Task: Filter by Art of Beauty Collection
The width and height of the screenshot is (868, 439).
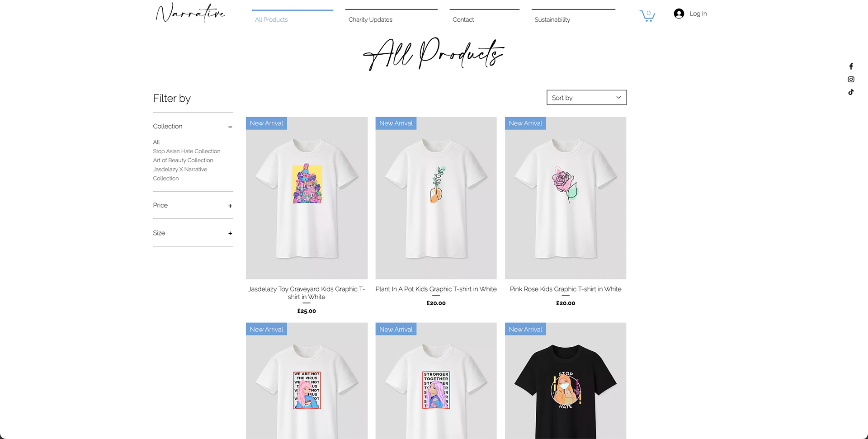Action: pyautogui.click(x=183, y=160)
